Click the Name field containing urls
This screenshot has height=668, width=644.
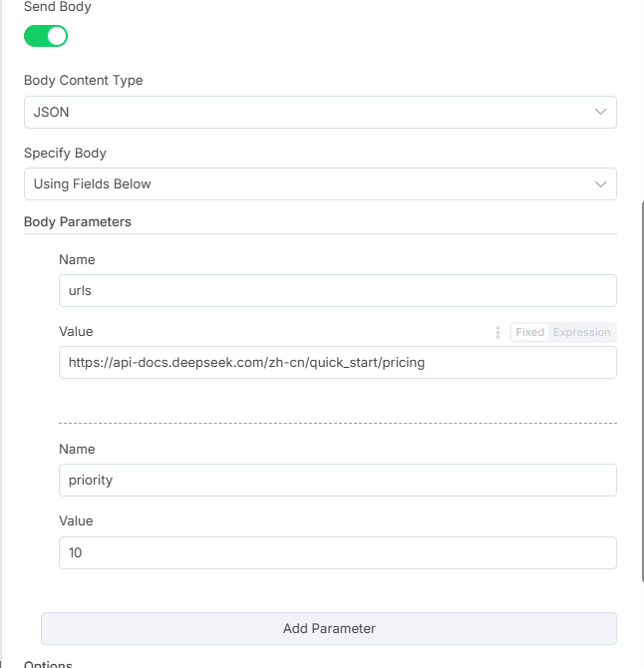click(x=337, y=291)
